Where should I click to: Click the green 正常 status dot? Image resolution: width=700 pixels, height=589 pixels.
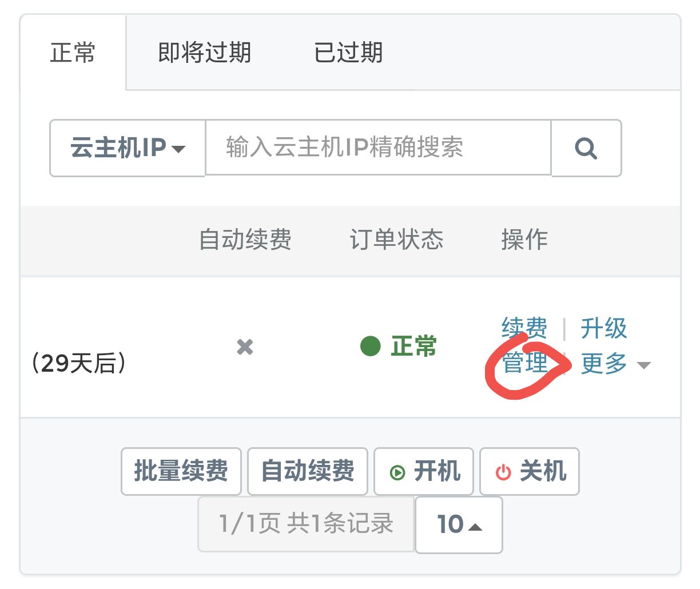point(371,346)
